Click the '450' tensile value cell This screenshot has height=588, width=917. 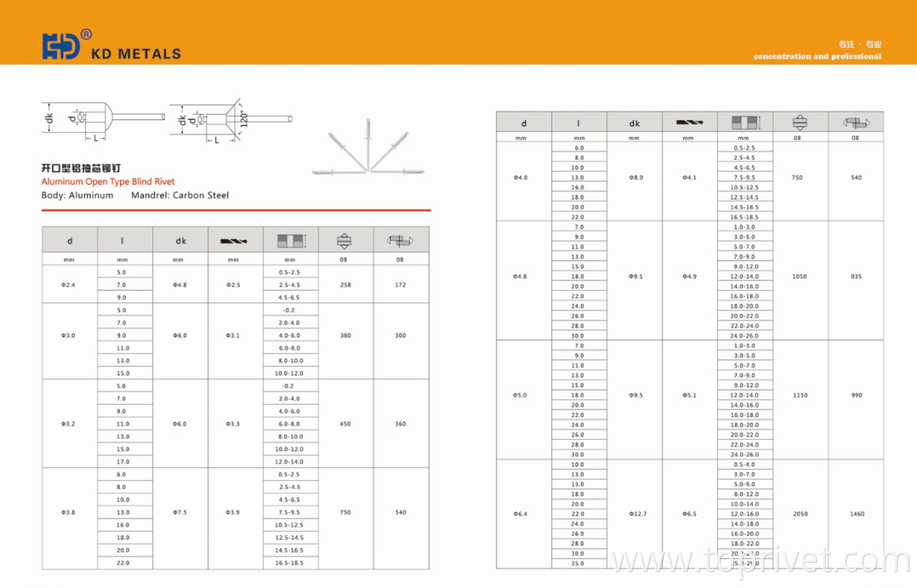345,424
